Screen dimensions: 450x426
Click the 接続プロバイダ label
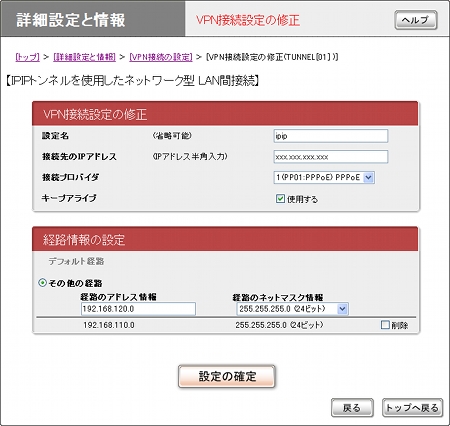point(70,177)
